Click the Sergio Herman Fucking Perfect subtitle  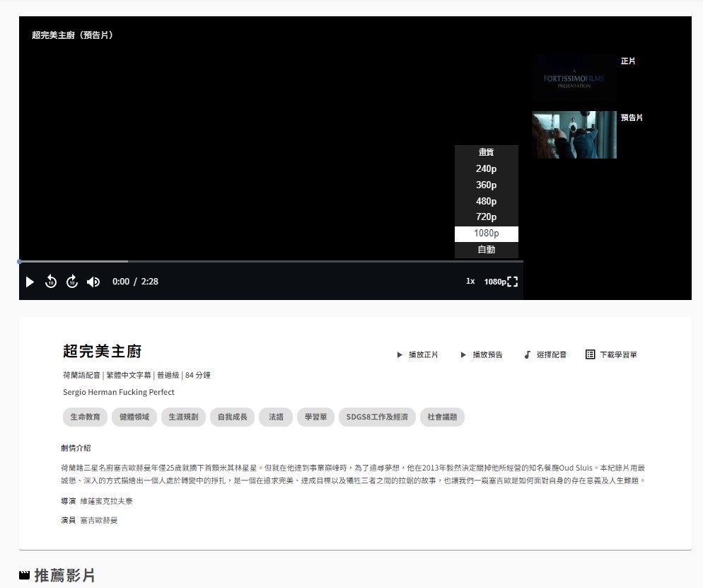pyautogui.click(x=119, y=392)
